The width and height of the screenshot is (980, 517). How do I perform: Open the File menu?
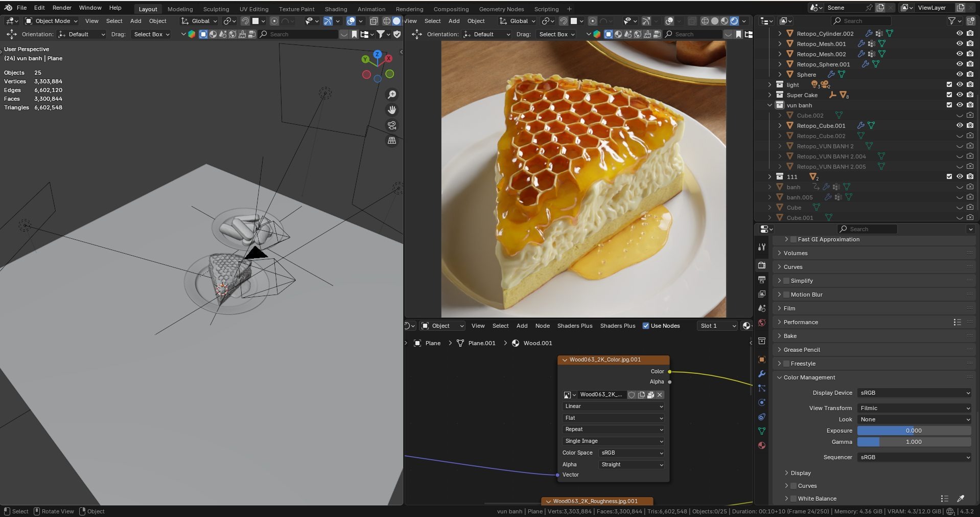(22, 8)
